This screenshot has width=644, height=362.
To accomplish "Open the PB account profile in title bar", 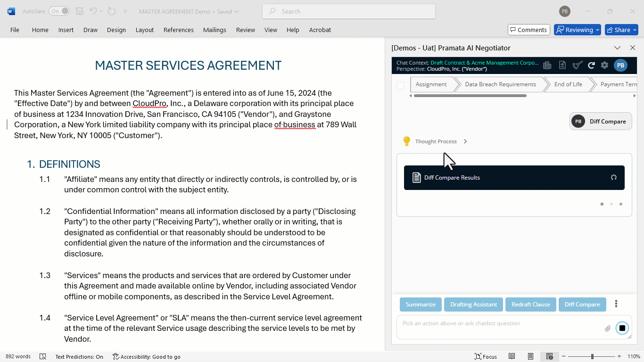I will click(564, 11).
